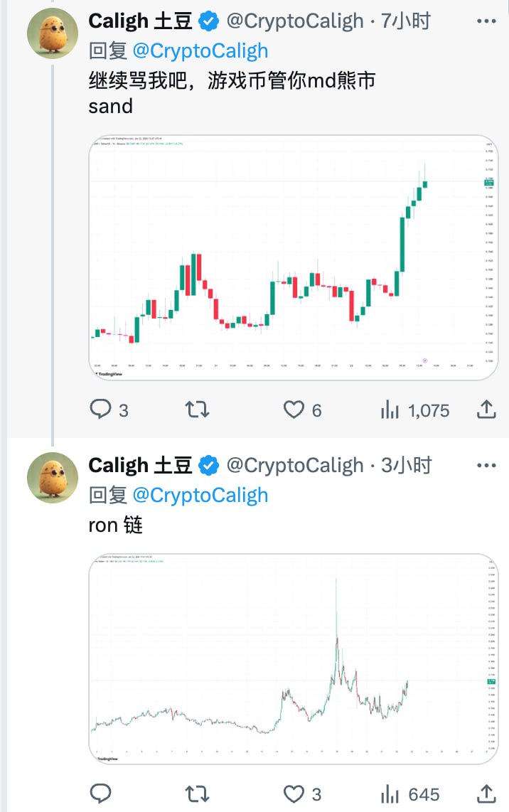Like the sand chart tweet
This screenshot has width=509, height=812.
[x=294, y=410]
